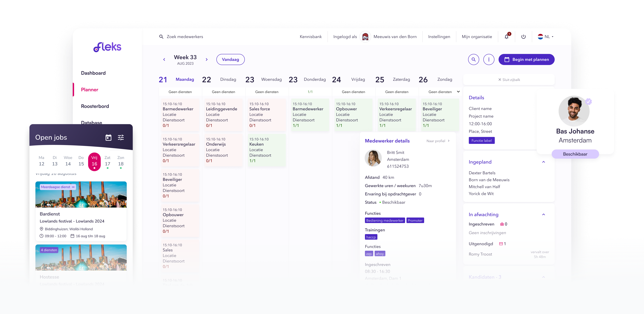Open the notifications bell

(x=507, y=37)
